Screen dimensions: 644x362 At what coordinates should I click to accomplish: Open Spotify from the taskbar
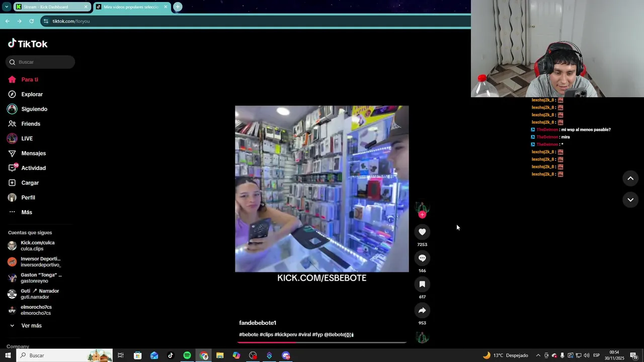pos(187,355)
